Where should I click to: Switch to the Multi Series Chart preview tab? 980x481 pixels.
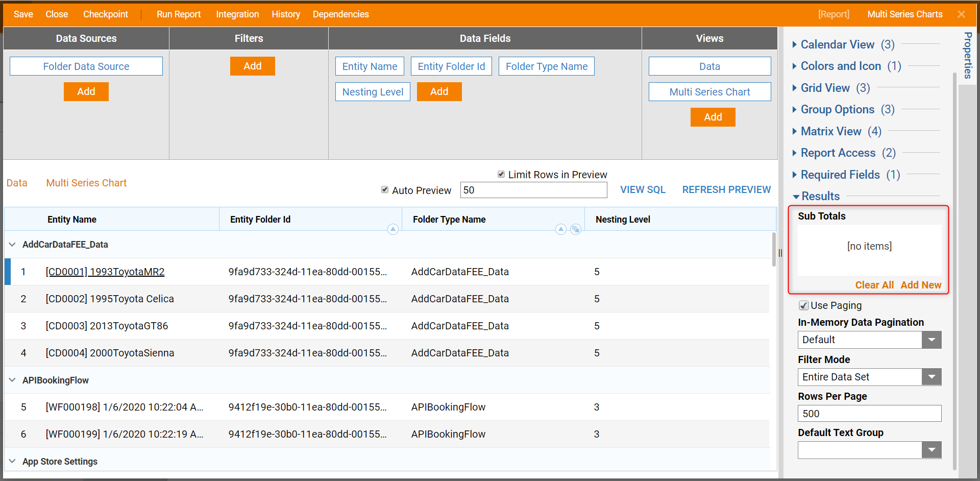pyautogui.click(x=86, y=183)
